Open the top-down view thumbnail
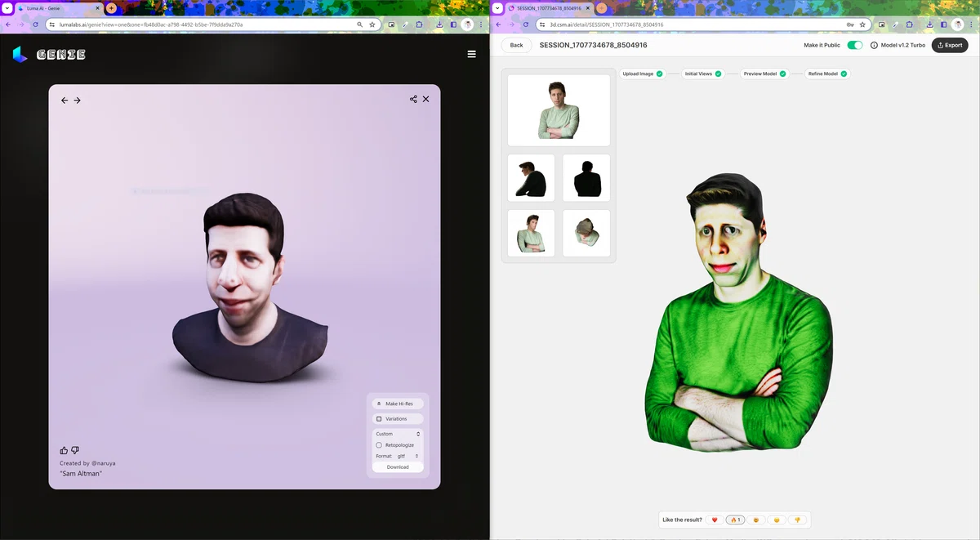980x540 pixels. point(586,234)
